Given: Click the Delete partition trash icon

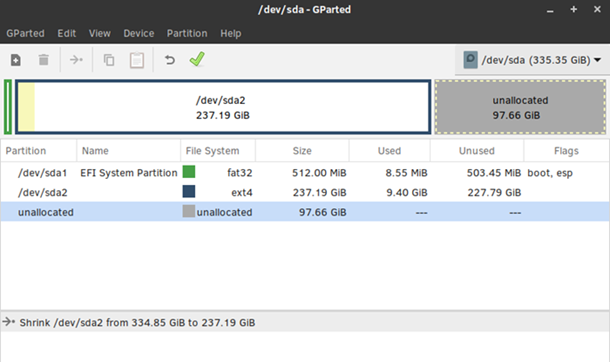Looking at the screenshot, I should tap(44, 60).
